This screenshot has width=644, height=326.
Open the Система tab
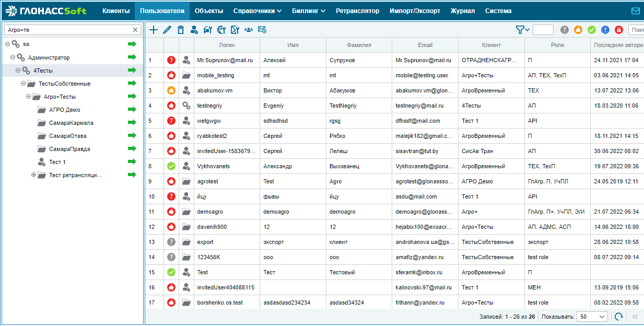498,10
